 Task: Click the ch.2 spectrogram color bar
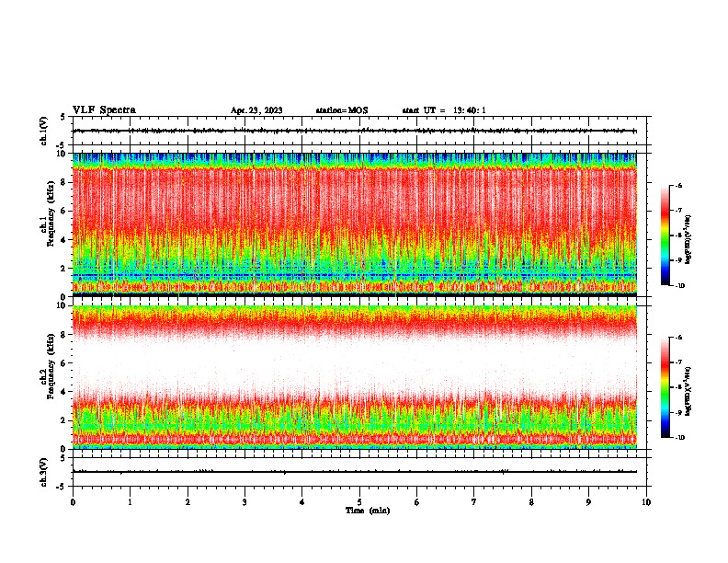click(x=665, y=387)
